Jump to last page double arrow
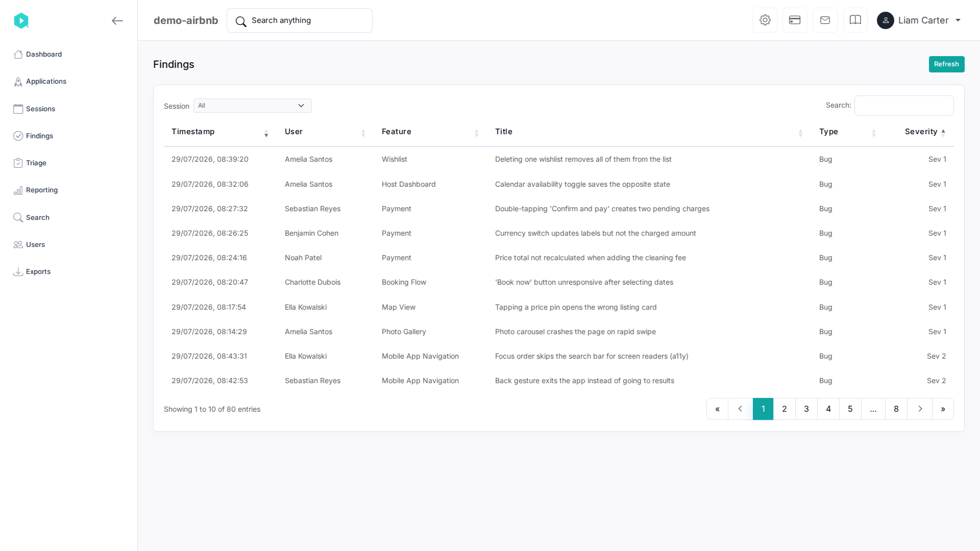 pos(943,409)
